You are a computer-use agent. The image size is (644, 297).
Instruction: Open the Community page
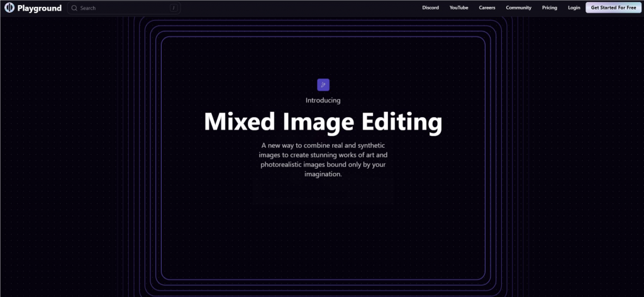519,8
